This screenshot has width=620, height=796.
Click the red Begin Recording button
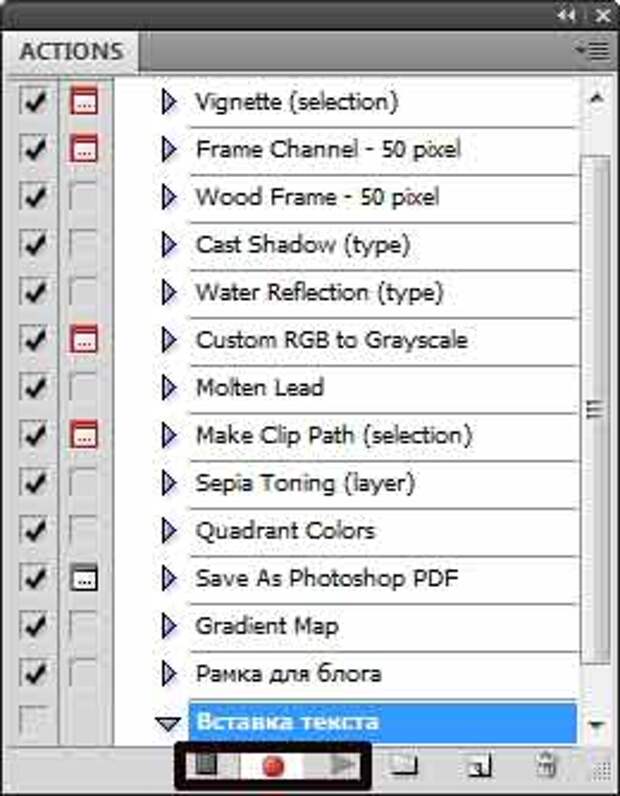click(273, 766)
